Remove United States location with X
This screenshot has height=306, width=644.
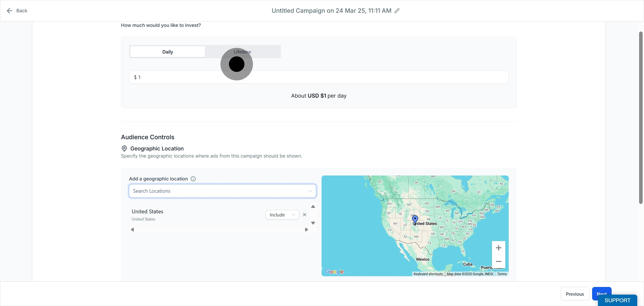click(304, 215)
